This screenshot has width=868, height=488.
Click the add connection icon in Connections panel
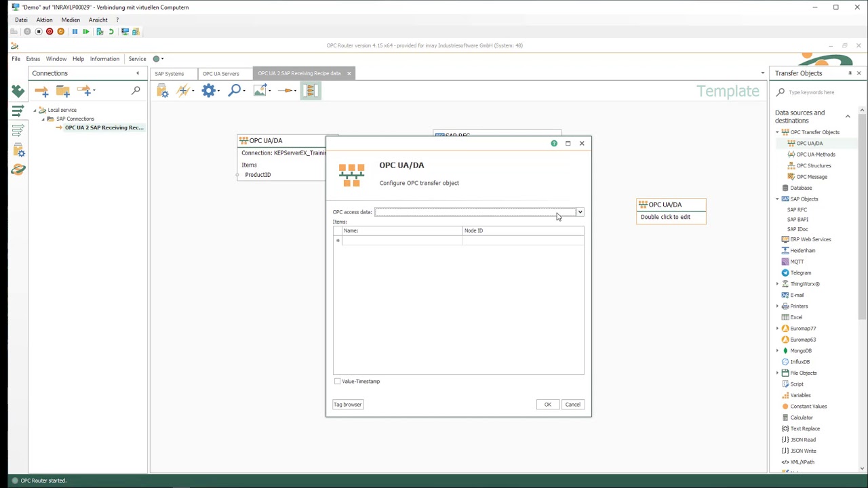41,90
